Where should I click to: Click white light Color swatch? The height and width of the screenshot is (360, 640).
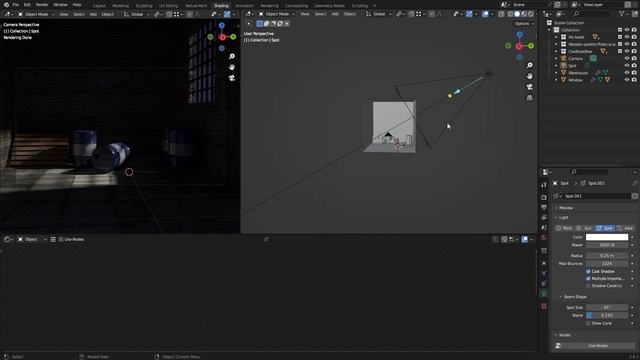click(x=607, y=237)
